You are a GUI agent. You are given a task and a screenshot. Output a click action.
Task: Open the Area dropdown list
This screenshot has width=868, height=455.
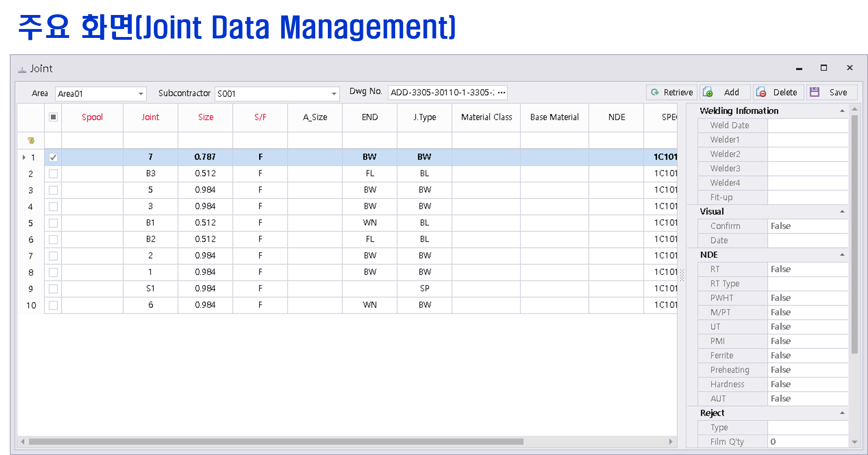141,94
